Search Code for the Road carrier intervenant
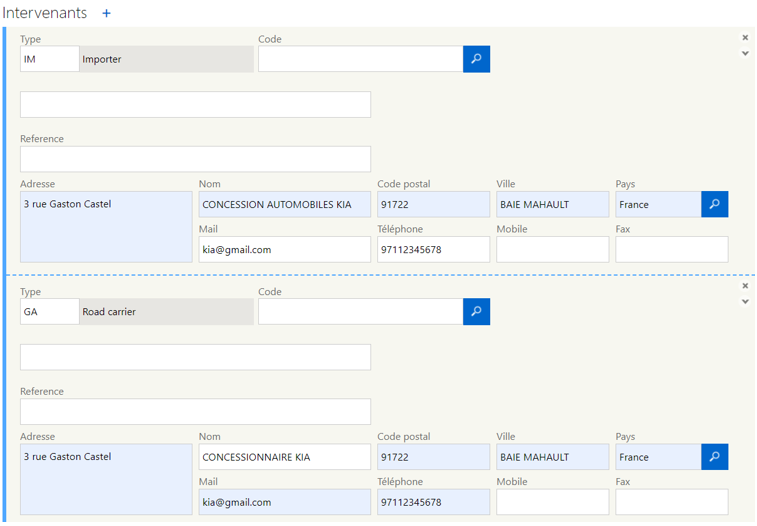This screenshot has width=757, height=526. (476, 311)
